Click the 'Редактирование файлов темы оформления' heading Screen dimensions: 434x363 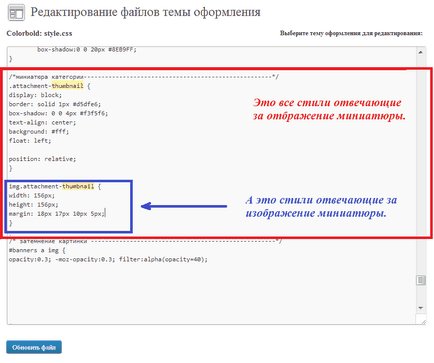point(145,12)
